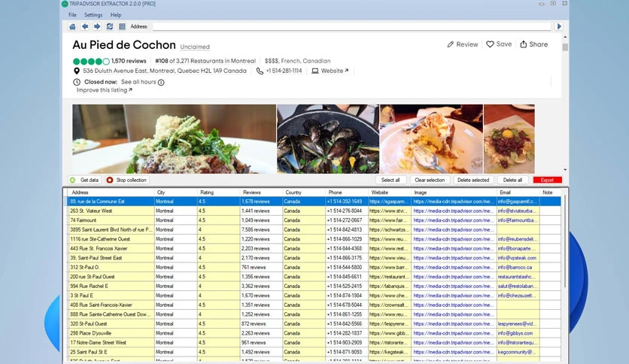Click the browser pane scroll up arrow

(565, 37)
